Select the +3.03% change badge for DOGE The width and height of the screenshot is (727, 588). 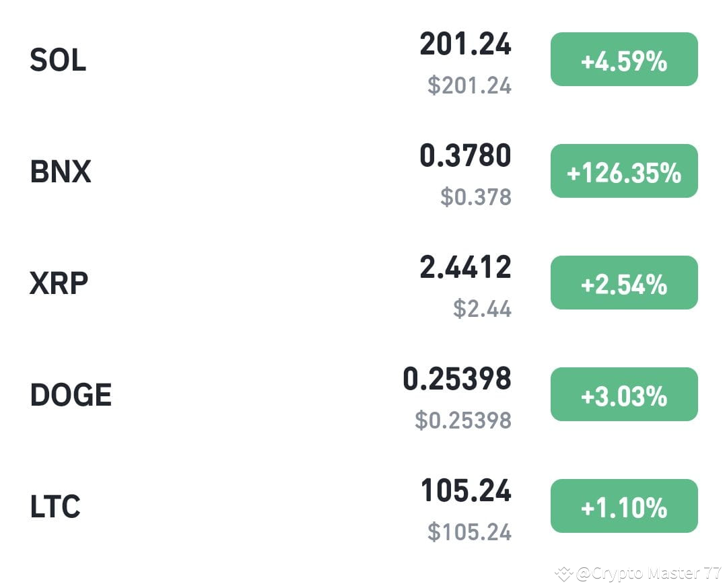623,396
